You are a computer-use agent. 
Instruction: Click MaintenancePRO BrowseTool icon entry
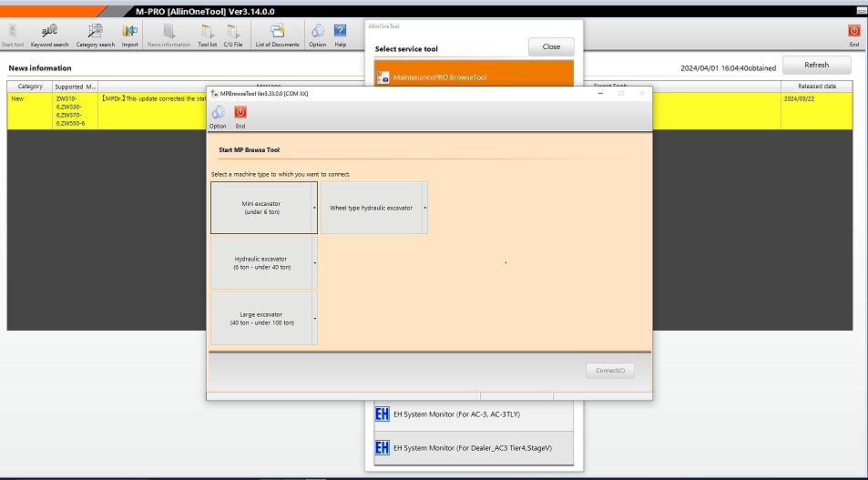click(x=383, y=77)
